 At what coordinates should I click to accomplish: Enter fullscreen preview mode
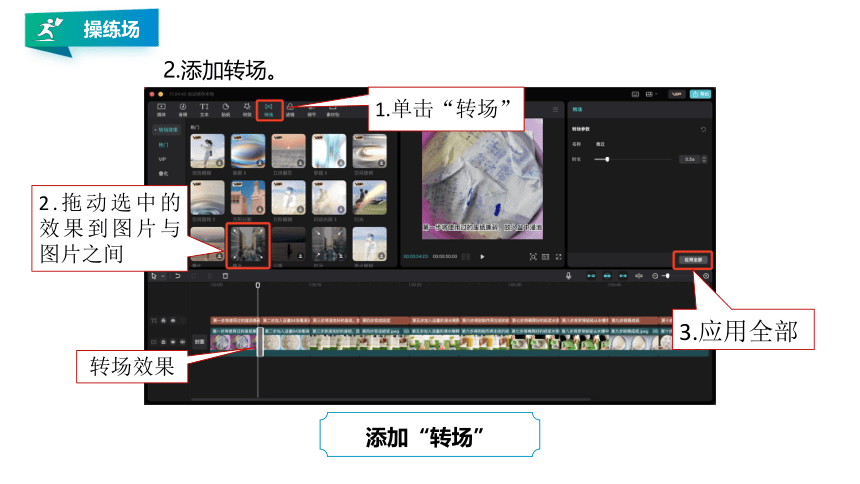click(558, 257)
